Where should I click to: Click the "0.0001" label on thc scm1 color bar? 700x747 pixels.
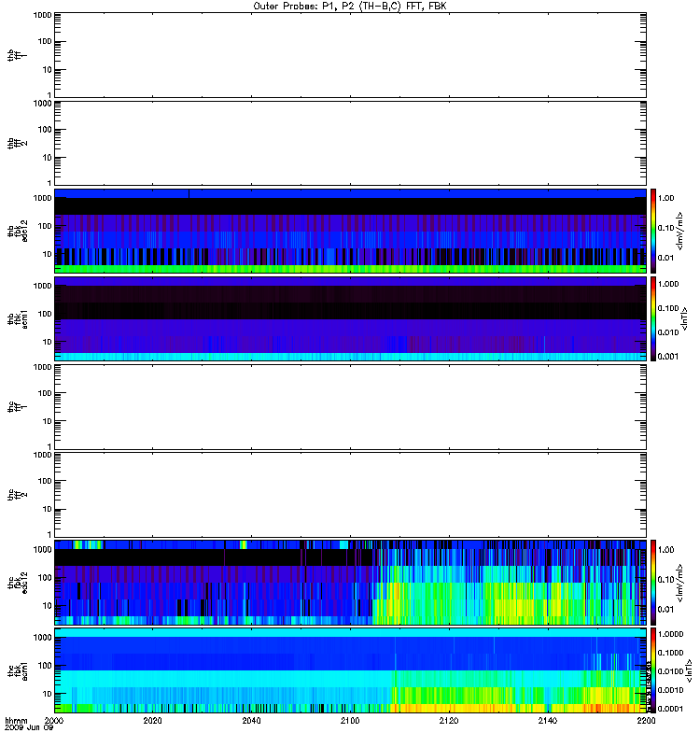pyautogui.click(x=670, y=709)
